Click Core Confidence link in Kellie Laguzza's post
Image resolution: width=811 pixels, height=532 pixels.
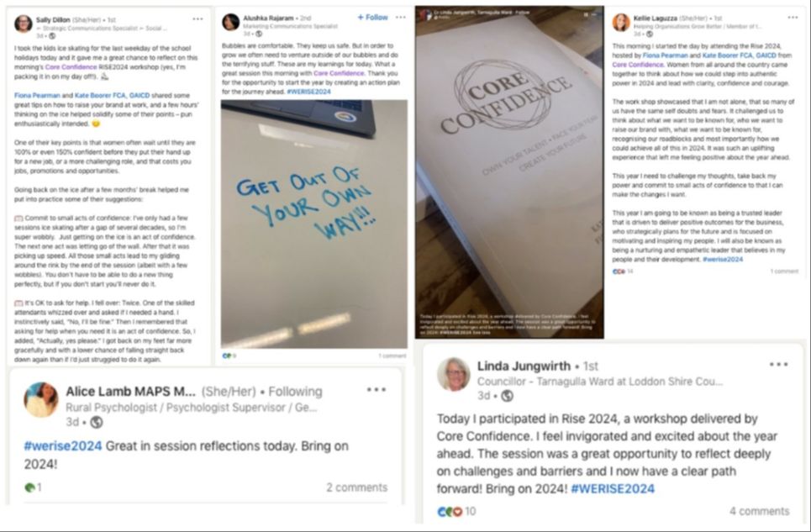tap(638, 65)
